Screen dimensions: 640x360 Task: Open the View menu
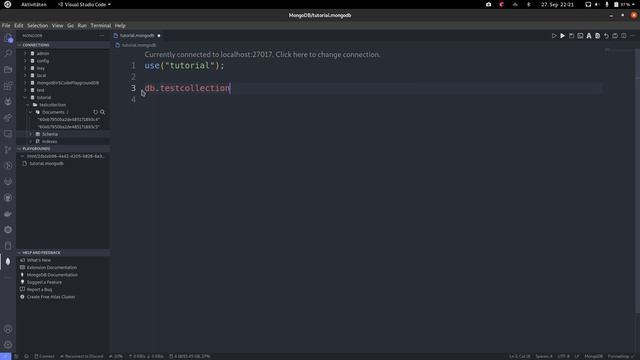click(58, 25)
